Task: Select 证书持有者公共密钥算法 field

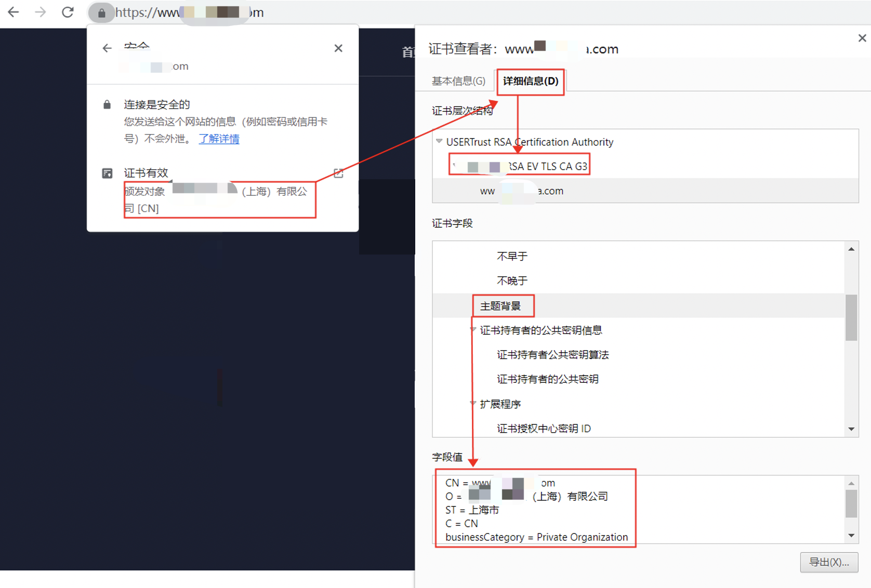Action: click(x=552, y=355)
